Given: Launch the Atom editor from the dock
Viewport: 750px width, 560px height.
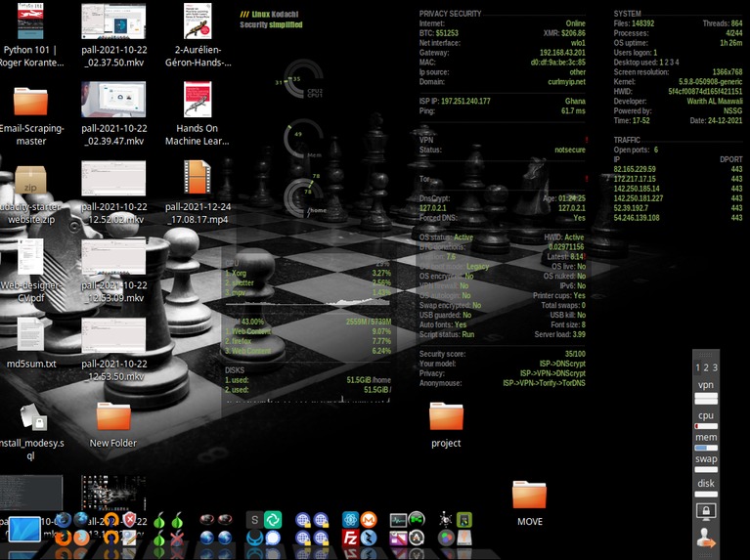Looking at the screenshot, I should pyautogui.click(x=350, y=520).
